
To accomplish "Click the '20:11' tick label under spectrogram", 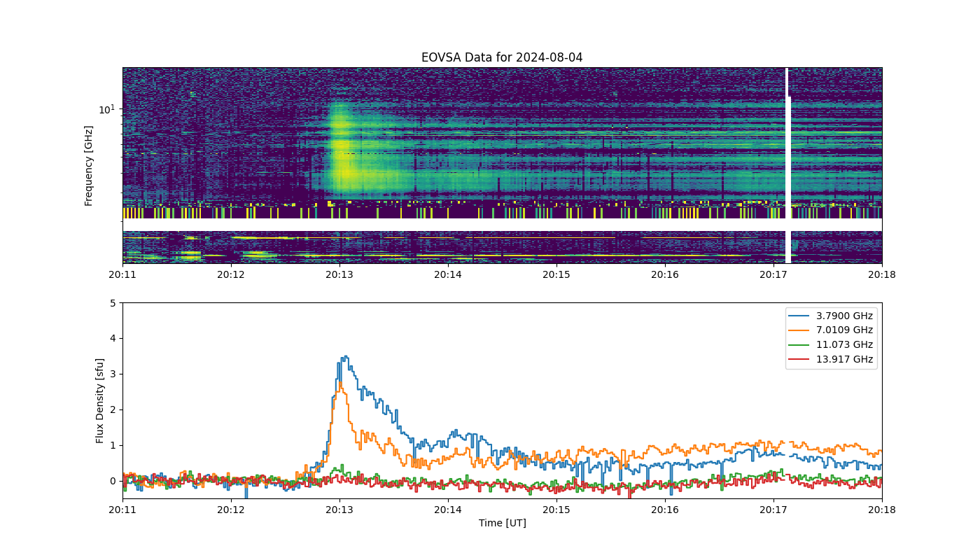I will (x=122, y=275).
